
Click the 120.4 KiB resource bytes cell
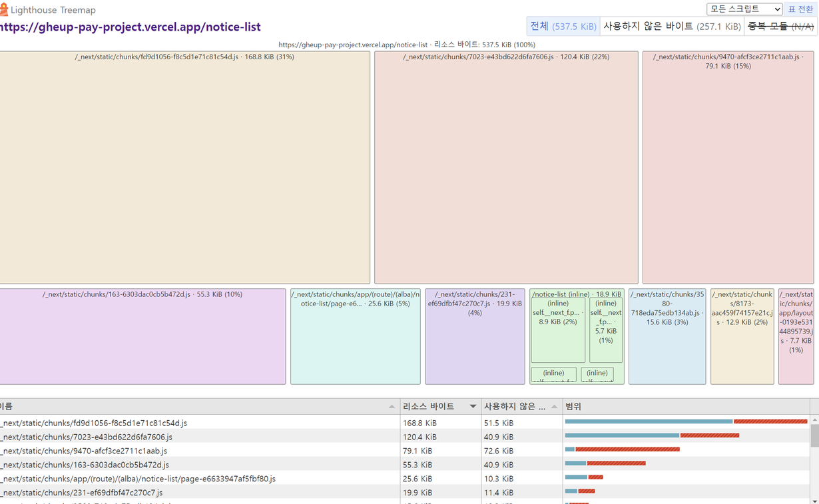(x=441, y=437)
